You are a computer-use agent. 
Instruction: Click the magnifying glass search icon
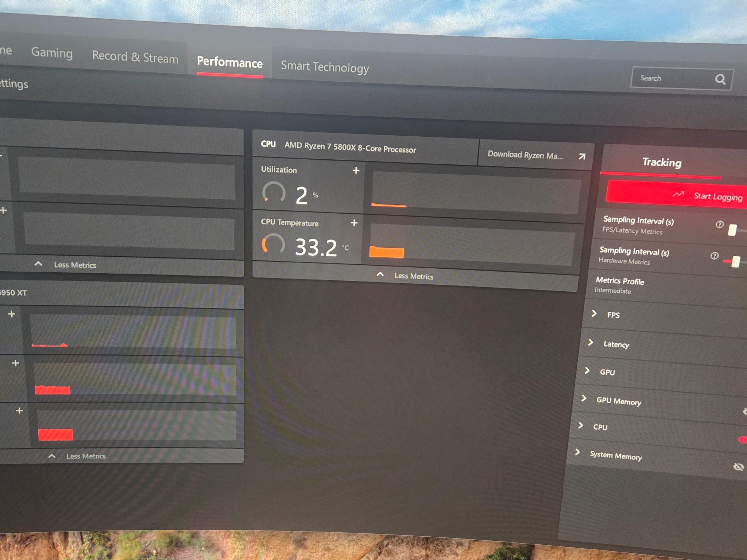point(720,79)
